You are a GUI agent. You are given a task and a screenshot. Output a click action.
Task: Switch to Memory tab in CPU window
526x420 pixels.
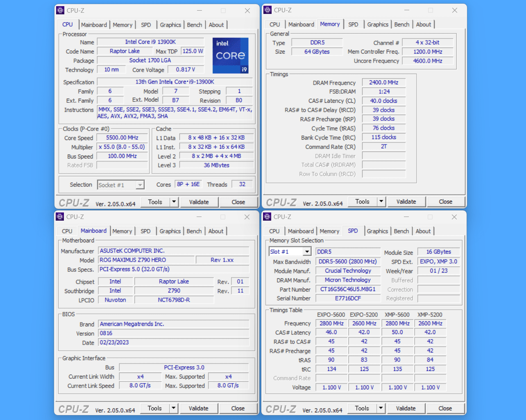[122, 25]
